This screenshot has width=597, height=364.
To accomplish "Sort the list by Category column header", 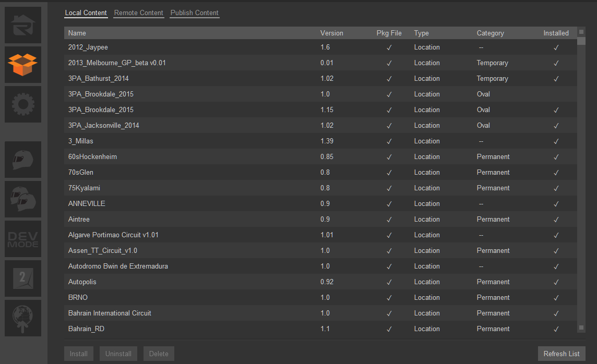I will click(x=490, y=33).
